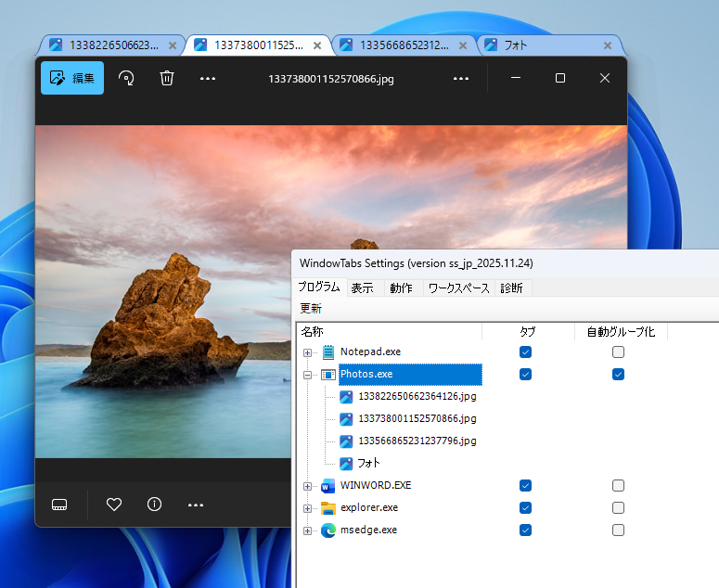Click the msedge.exe Edge icon
The image size is (719, 588).
coord(328,530)
